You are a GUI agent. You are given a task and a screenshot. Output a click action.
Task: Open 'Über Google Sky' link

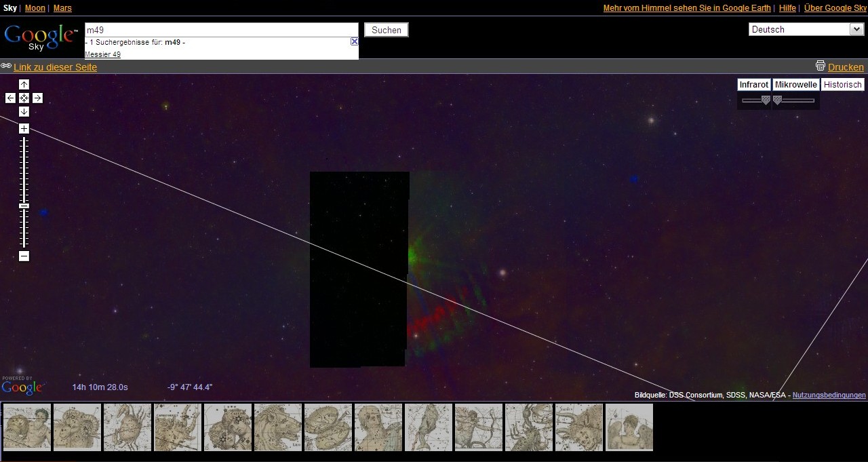tap(835, 8)
